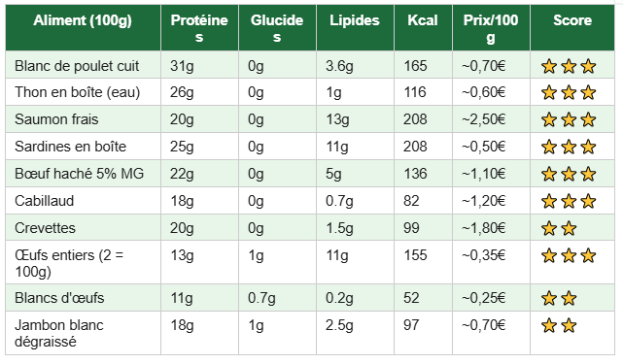This screenshot has height=364, width=623.
Task: Click the Crevettes two-star score
Action: pyautogui.click(x=559, y=229)
